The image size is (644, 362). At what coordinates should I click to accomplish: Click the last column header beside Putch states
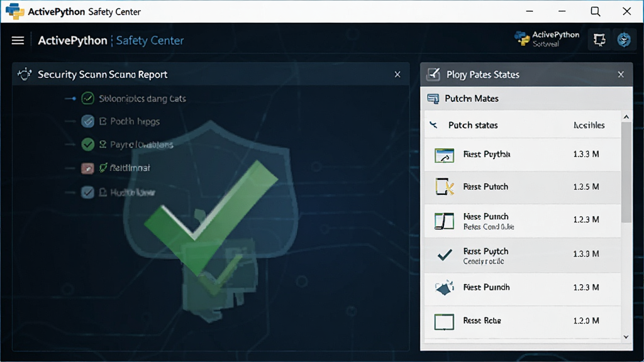589,125
